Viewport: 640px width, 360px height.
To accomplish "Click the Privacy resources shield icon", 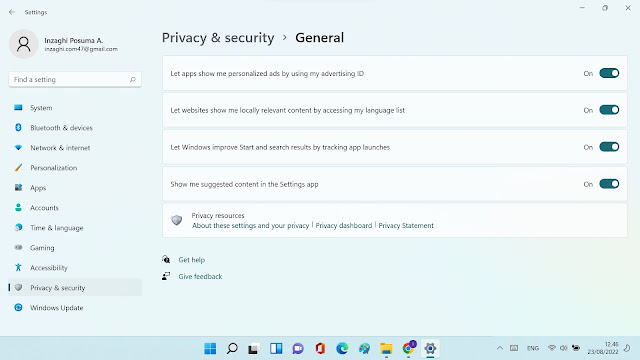I will coord(177,220).
